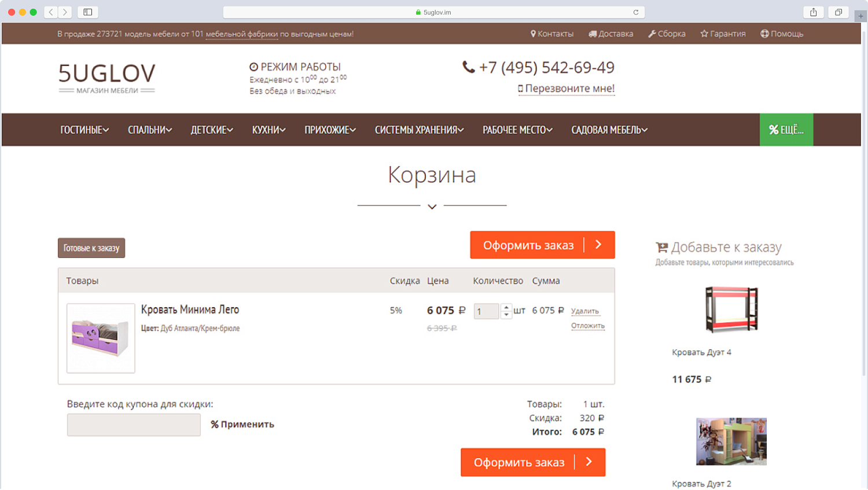Click the Оформить заказ button
Screen dimensions: 868x490
(542, 245)
